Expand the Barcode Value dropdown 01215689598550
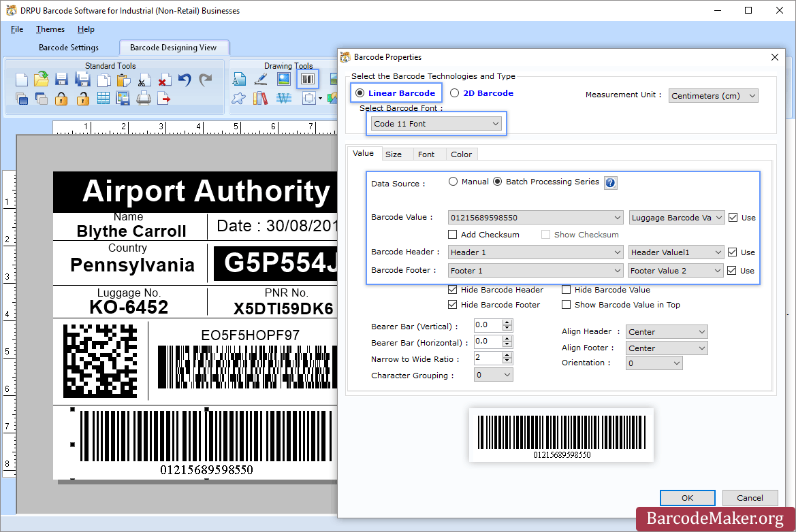This screenshot has height=532, width=796. tap(536, 218)
